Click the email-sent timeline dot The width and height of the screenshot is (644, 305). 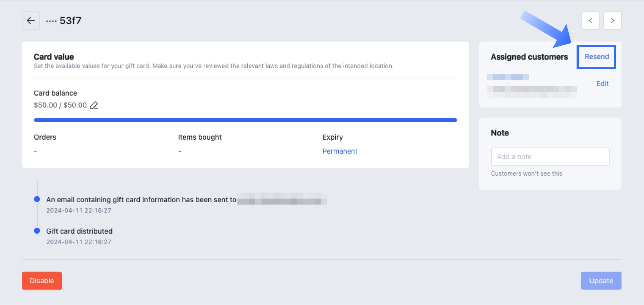click(37, 199)
